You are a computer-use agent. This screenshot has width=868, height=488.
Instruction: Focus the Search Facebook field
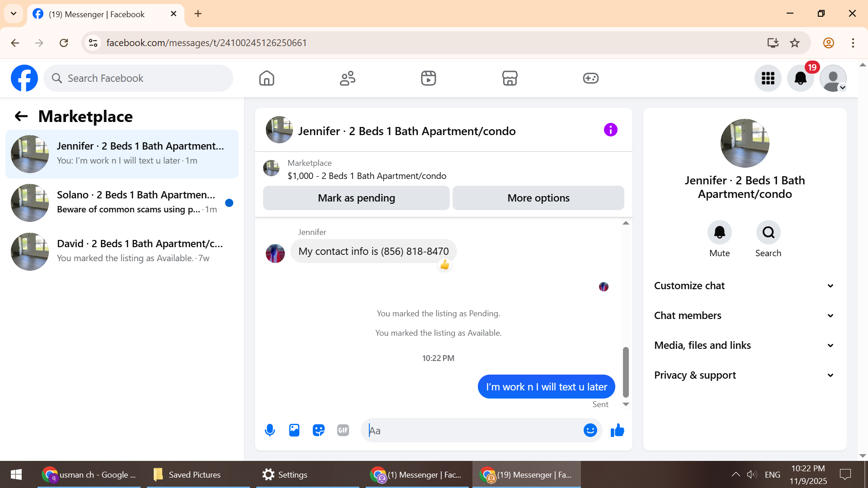click(x=138, y=78)
